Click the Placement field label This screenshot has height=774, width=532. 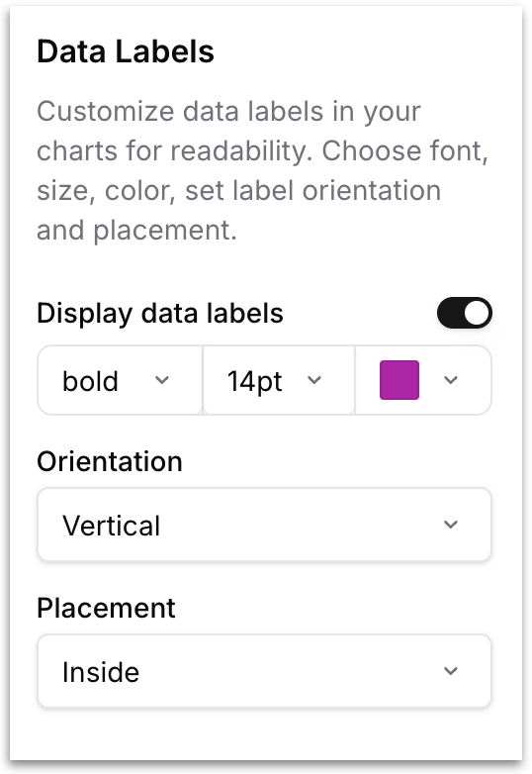(106, 608)
